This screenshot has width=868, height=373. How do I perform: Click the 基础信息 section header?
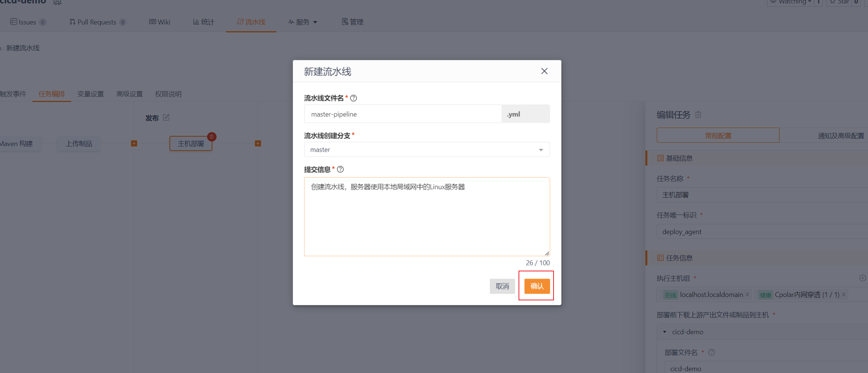pyautogui.click(x=757, y=158)
